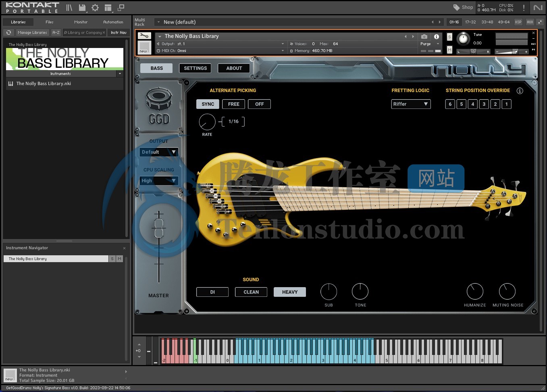
Task: Clear the library search field
Action: tap(104, 33)
